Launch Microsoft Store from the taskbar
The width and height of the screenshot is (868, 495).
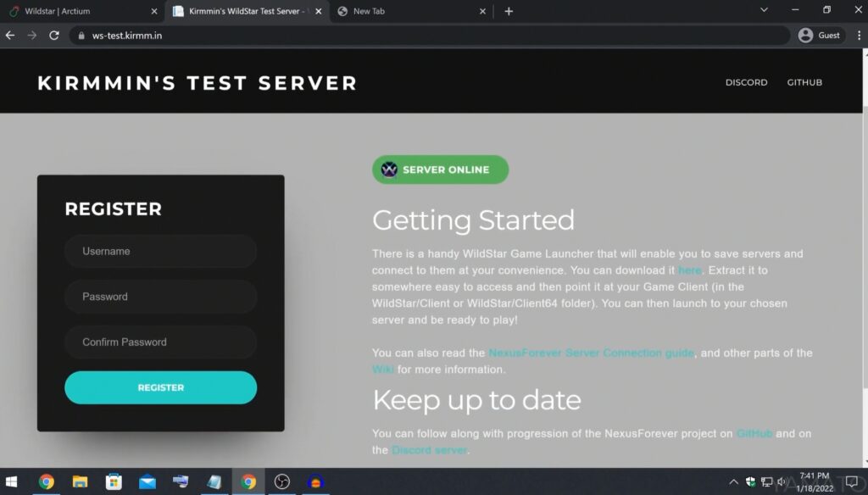pyautogui.click(x=114, y=481)
